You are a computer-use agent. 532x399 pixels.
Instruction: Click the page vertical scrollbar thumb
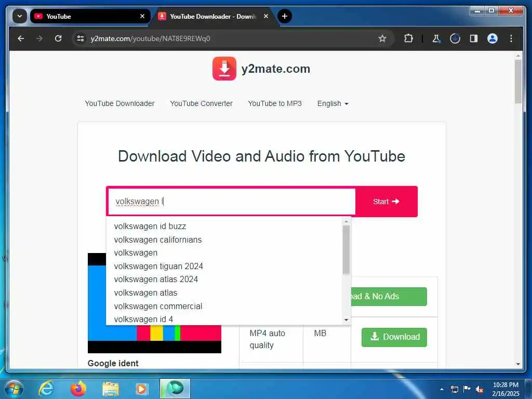click(518, 82)
